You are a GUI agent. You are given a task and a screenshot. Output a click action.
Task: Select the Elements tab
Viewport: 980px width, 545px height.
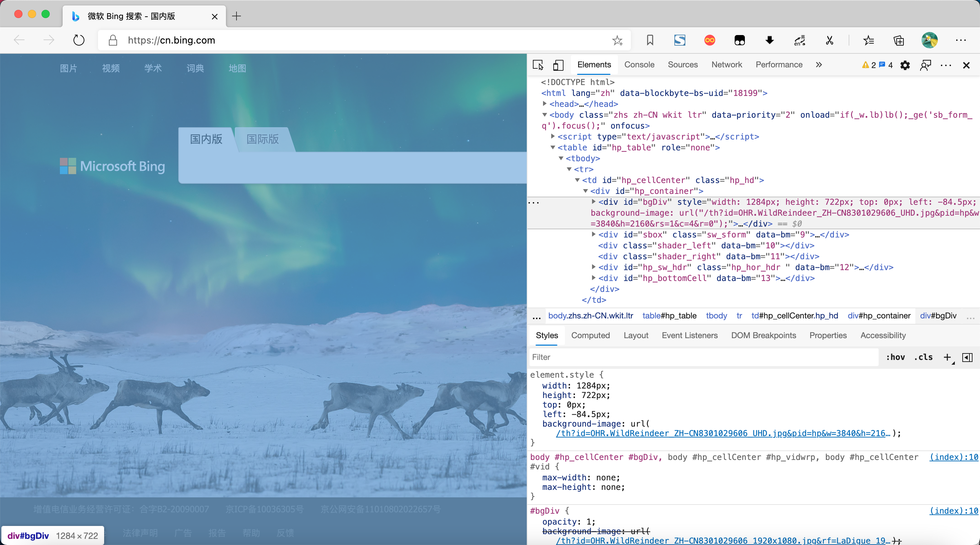(x=594, y=65)
